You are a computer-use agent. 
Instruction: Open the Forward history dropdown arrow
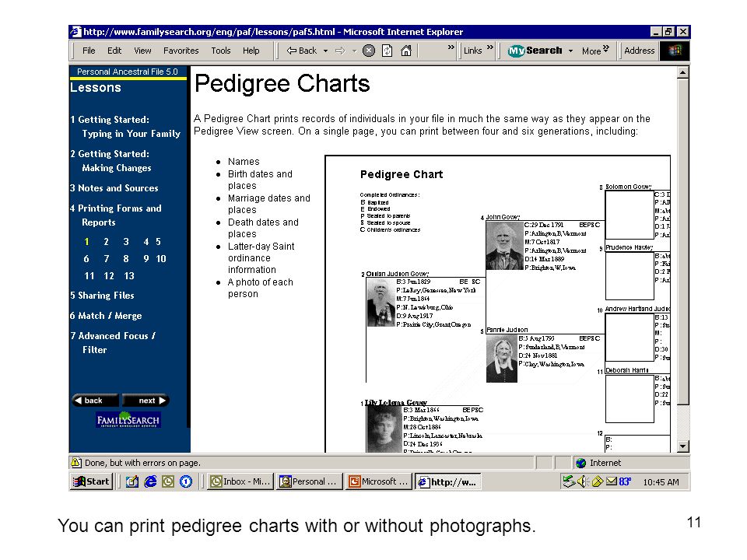pyautogui.click(x=354, y=51)
